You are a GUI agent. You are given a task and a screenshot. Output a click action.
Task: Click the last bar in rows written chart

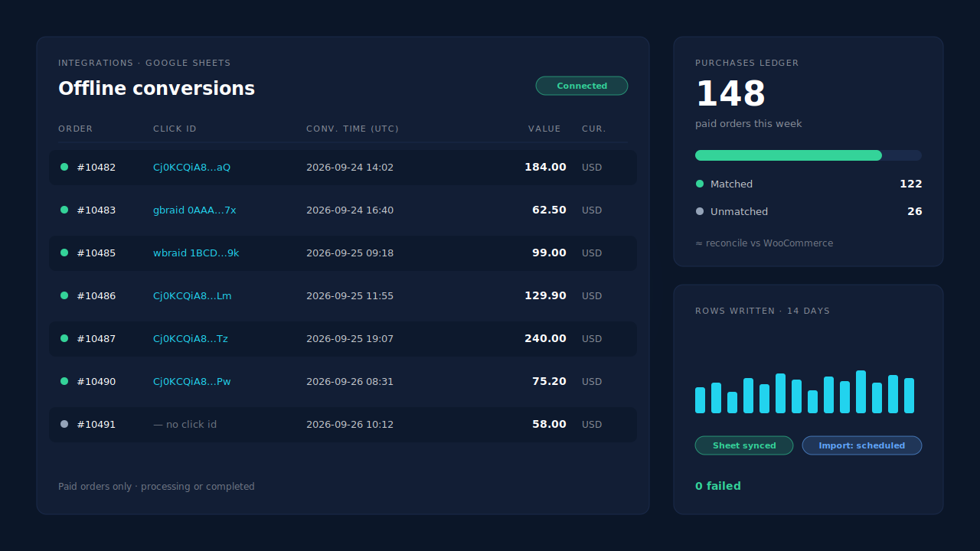(909, 396)
